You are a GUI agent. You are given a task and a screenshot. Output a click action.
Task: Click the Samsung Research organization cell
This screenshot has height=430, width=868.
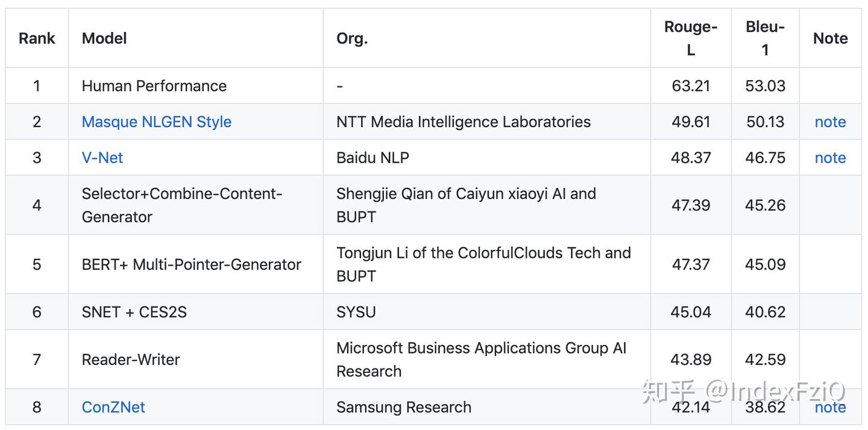[x=487, y=407]
